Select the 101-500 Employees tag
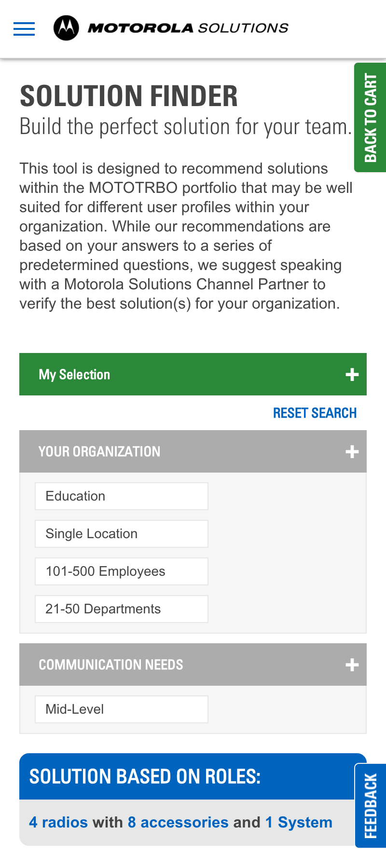This screenshot has width=386, height=868. click(x=122, y=571)
